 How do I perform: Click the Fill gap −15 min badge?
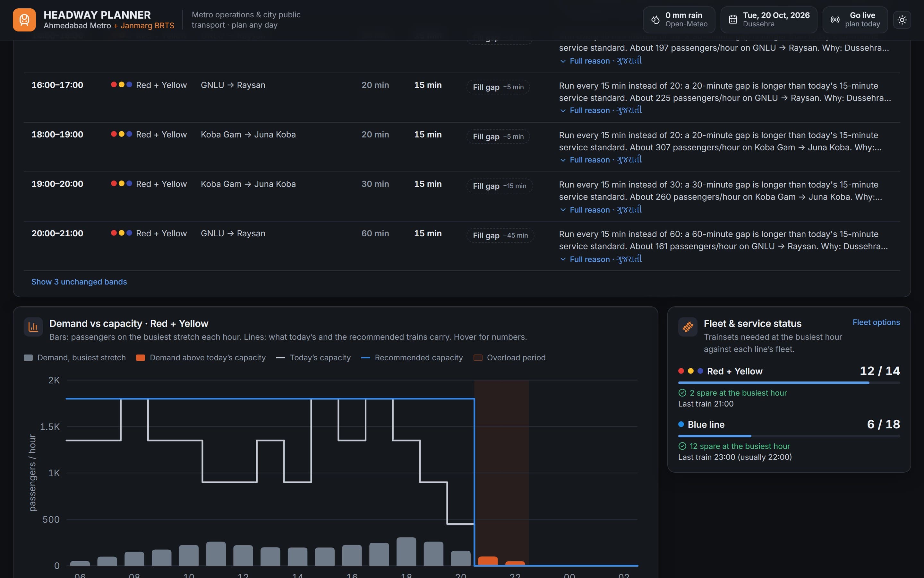(x=500, y=186)
